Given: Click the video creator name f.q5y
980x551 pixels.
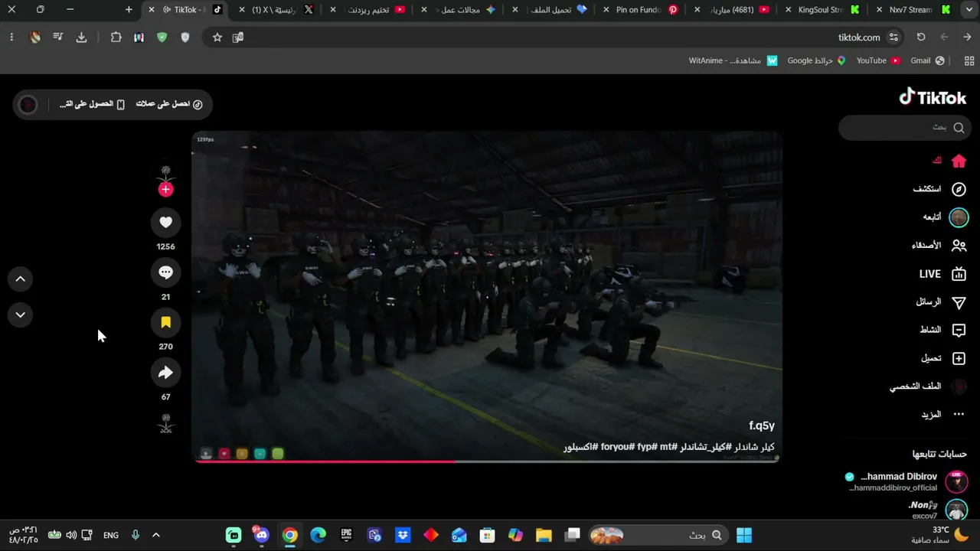Looking at the screenshot, I should [x=762, y=426].
